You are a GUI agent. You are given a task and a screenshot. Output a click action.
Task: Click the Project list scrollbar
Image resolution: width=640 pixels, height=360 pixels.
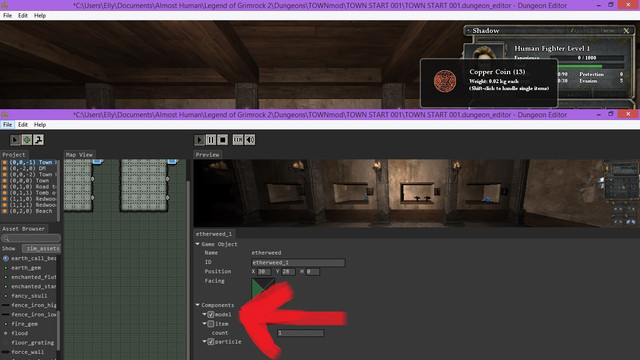click(x=59, y=190)
